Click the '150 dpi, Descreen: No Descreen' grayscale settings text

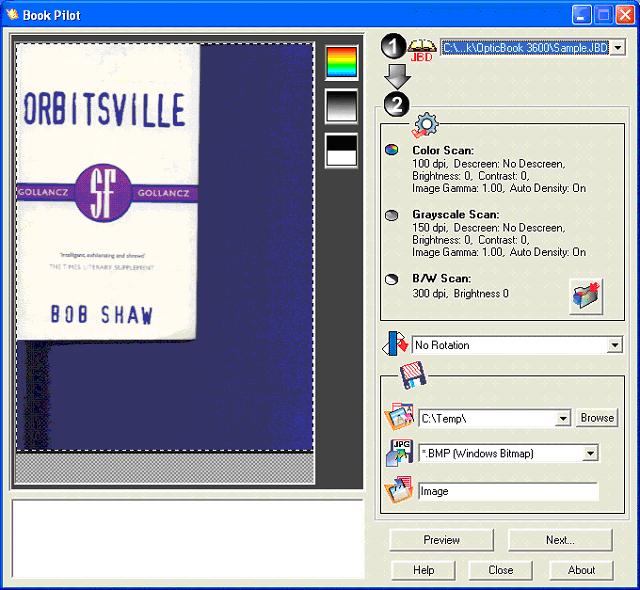489,228
